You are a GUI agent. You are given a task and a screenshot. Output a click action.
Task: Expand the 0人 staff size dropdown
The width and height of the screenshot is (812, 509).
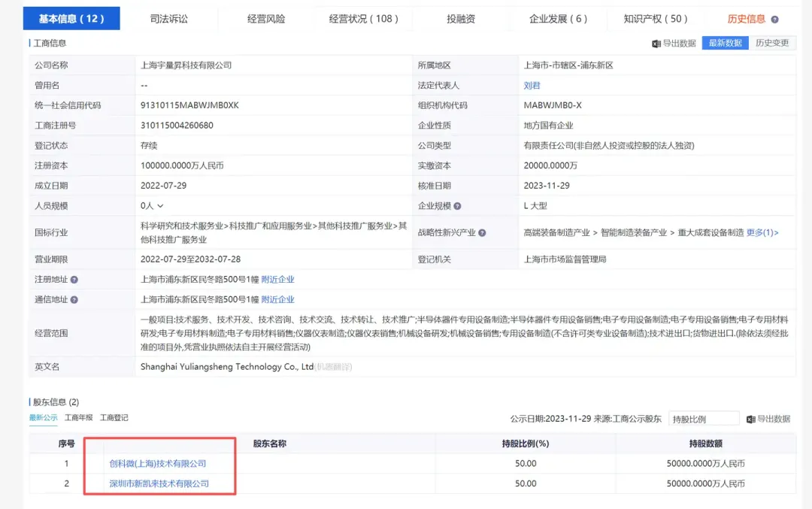(152, 205)
